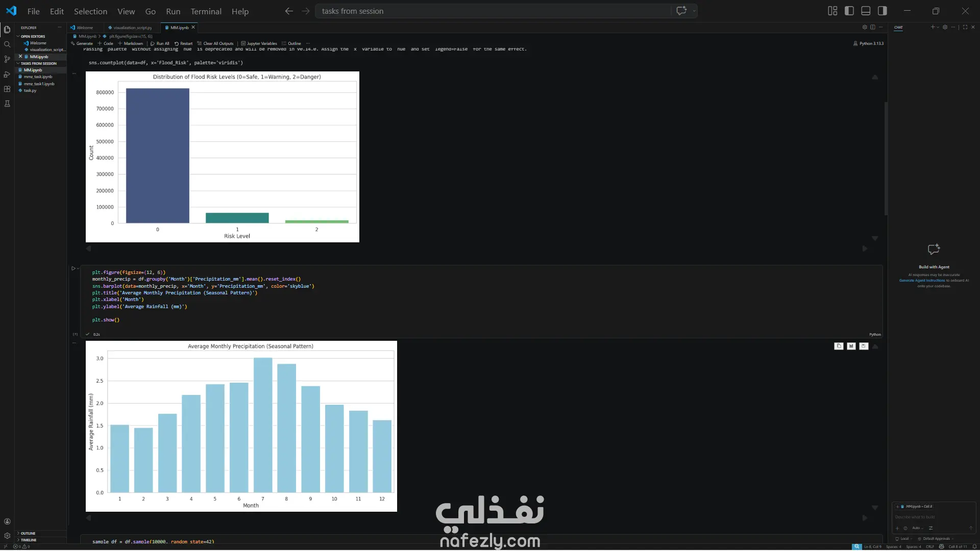Open the Search view in activity bar
This screenshot has width=980, height=551.
tap(7, 44)
